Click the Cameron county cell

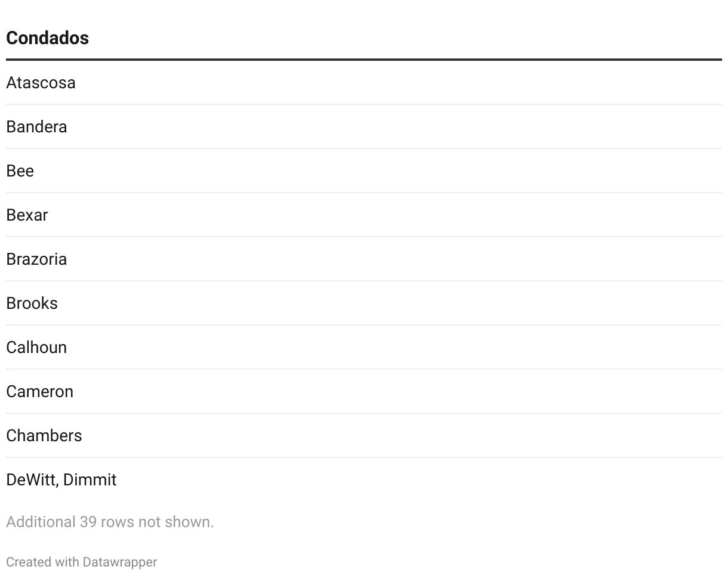point(39,392)
